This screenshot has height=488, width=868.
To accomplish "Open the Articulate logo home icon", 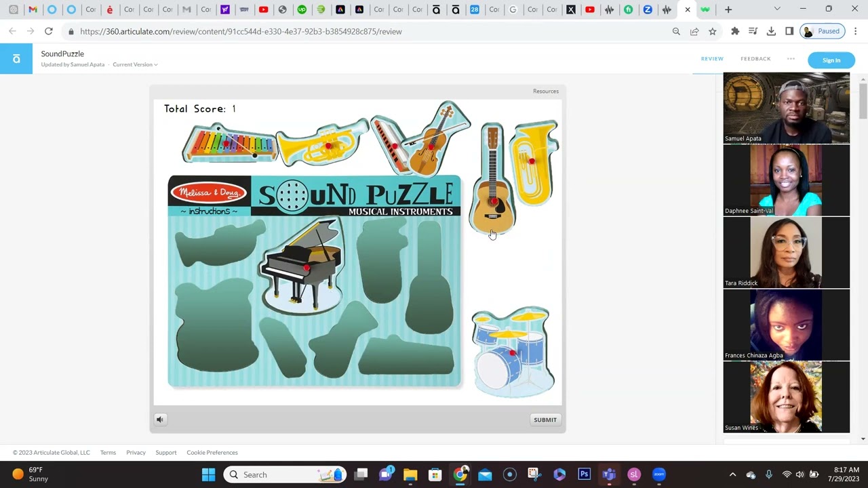I will click(x=16, y=59).
